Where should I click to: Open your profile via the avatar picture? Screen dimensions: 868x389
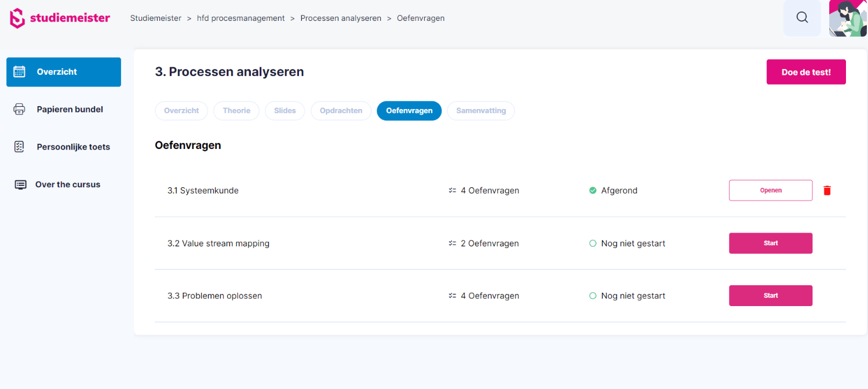pyautogui.click(x=848, y=17)
